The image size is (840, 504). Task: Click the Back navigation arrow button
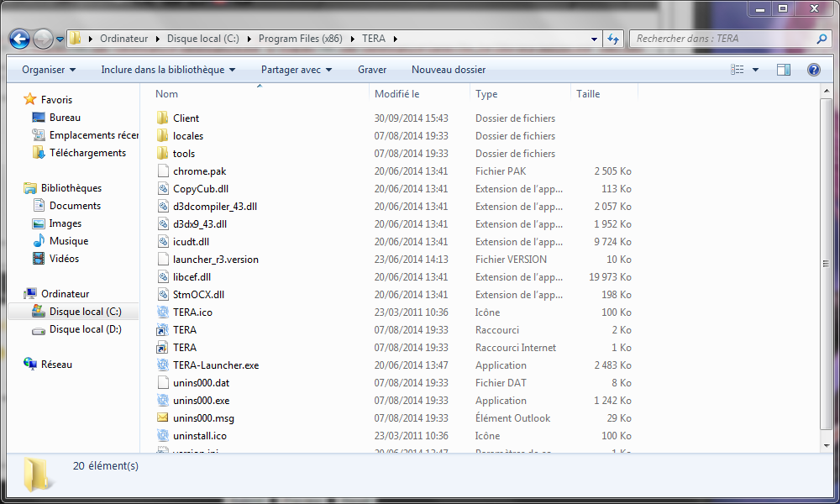[x=19, y=39]
